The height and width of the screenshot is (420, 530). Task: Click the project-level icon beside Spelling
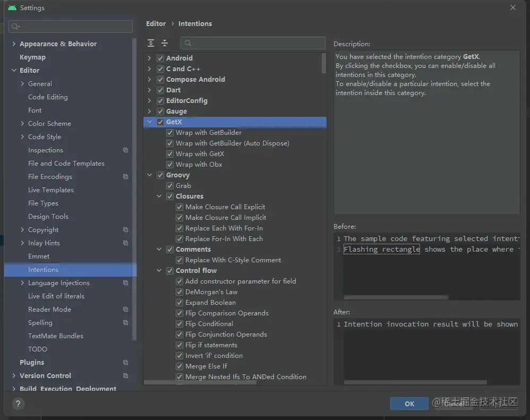tap(126, 323)
